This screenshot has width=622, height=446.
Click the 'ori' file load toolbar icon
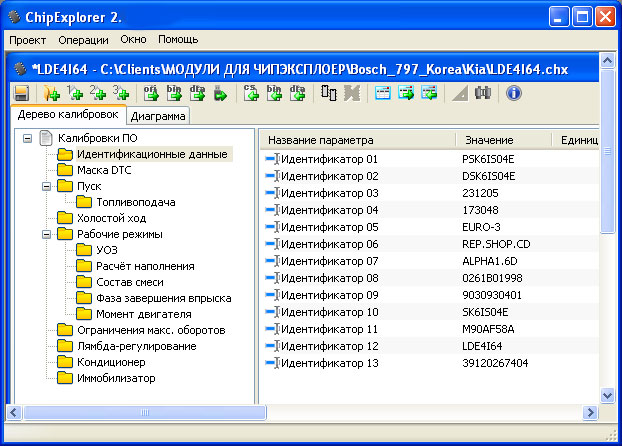point(153,93)
